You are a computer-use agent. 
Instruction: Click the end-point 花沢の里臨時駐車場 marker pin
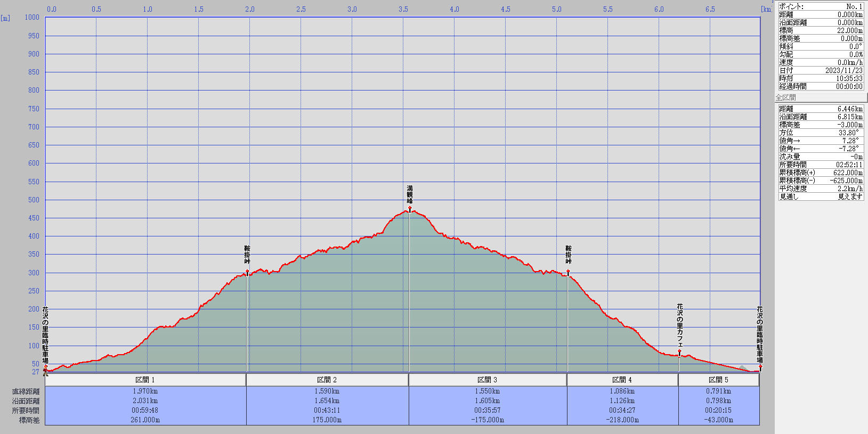coord(760,367)
